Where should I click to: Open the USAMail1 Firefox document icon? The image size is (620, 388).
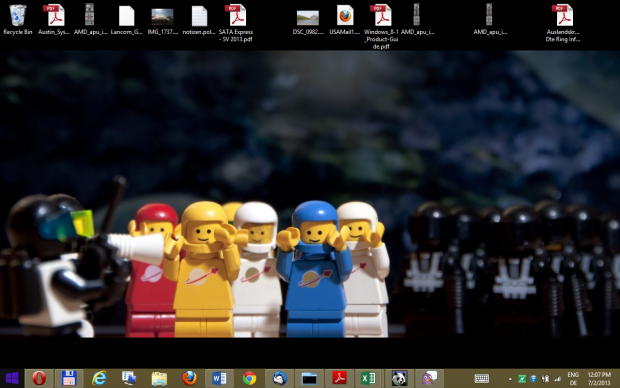tap(344, 20)
